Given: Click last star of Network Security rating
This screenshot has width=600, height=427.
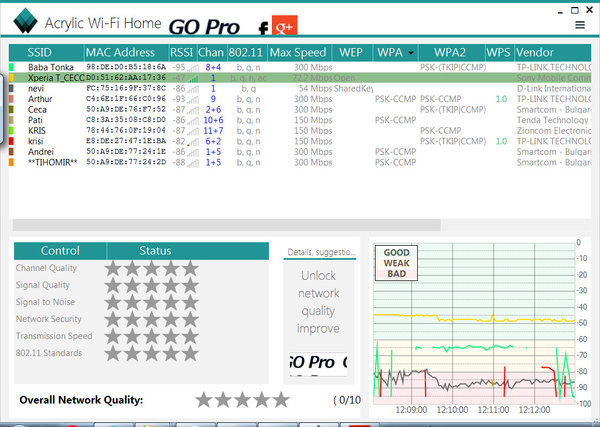Looking at the screenshot, I should 190,319.
